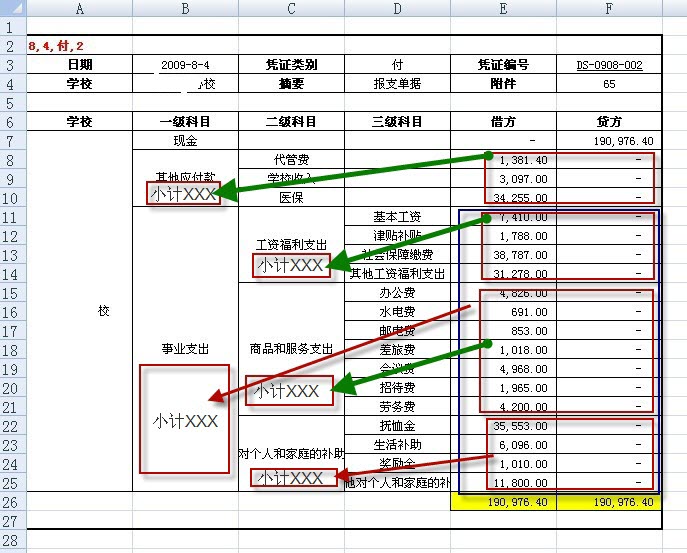
Task: Click debit value 11,800.00
Action: click(521, 483)
